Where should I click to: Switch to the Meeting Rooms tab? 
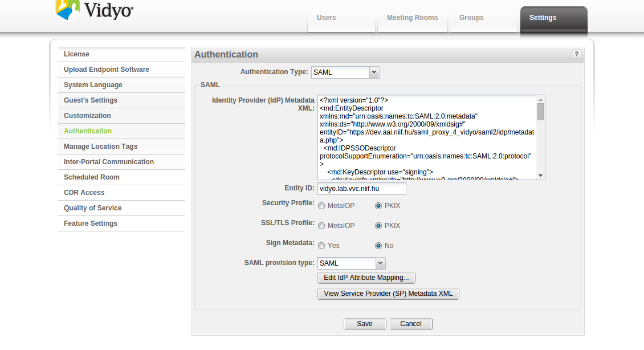413,18
